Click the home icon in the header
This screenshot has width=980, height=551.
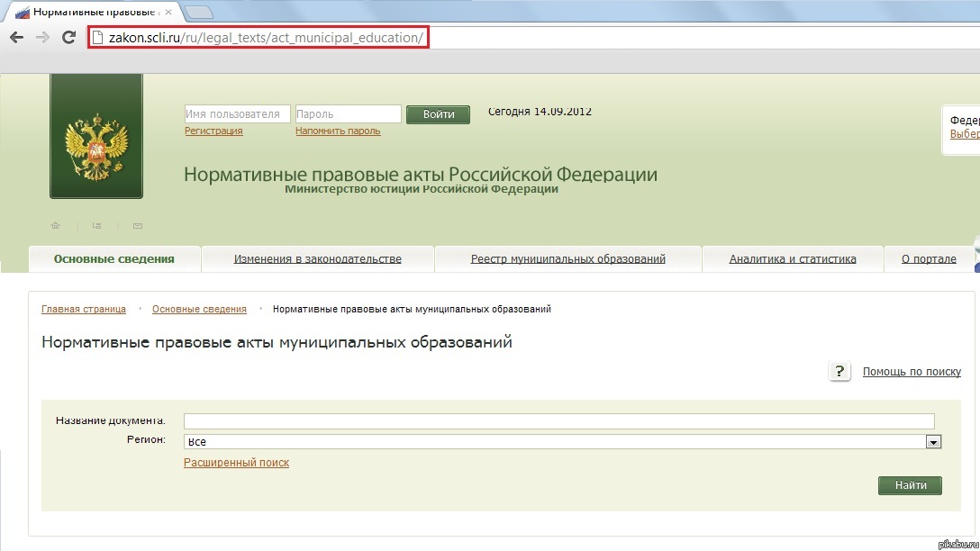coord(55,225)
